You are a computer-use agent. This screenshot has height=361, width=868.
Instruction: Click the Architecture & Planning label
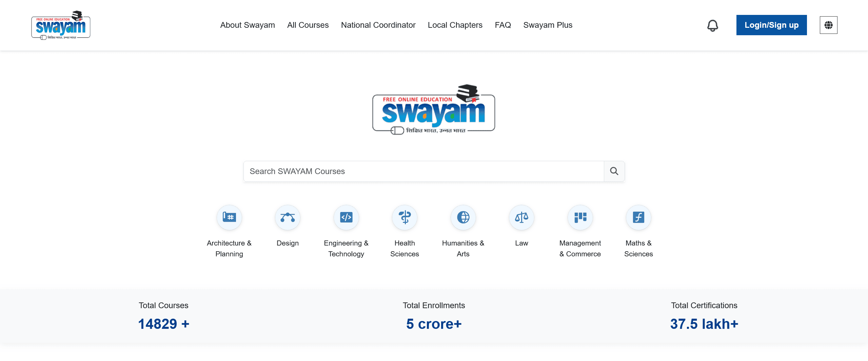click(x=229, y=249)
